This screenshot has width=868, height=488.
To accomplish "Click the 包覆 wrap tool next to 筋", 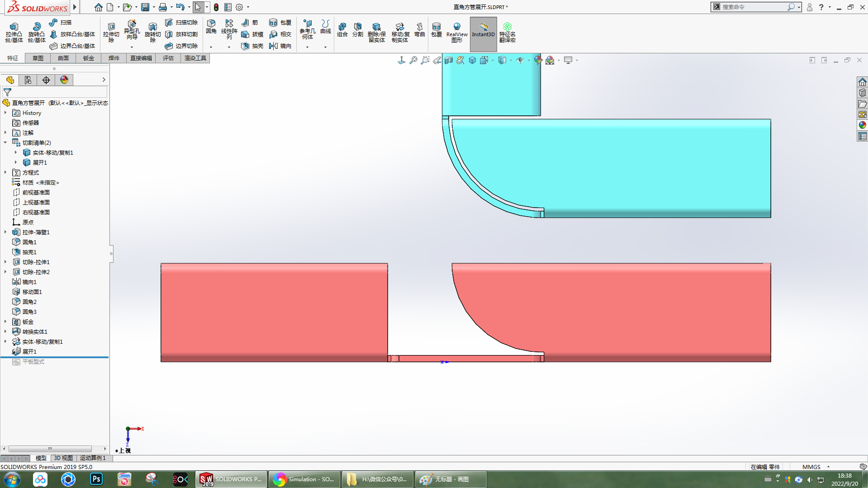I will [280, 22].
